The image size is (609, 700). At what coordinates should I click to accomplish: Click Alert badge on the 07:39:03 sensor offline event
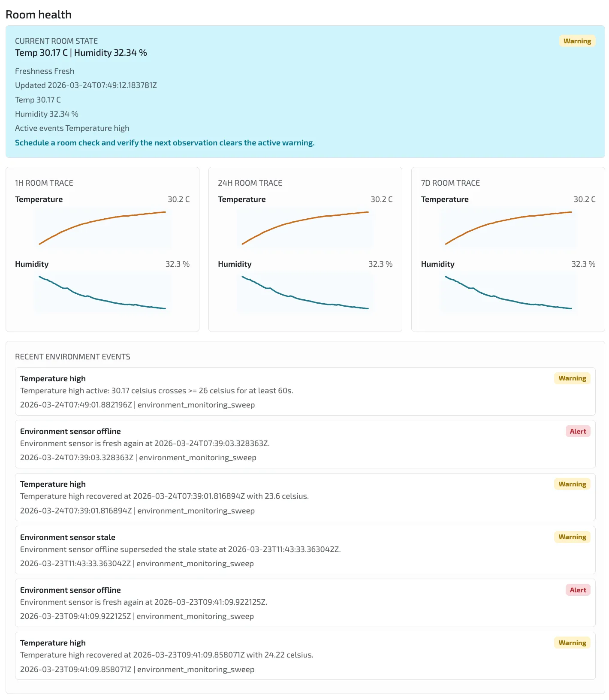pos(578,431)
